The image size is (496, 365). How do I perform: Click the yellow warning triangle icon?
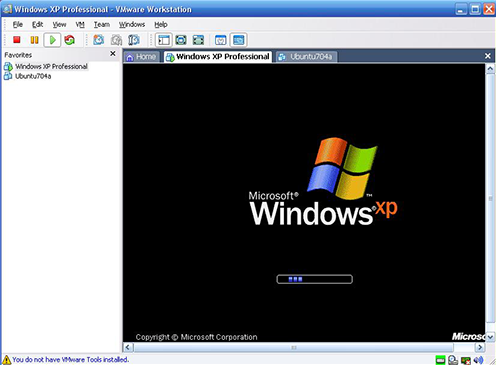click(x=6, y=360)
